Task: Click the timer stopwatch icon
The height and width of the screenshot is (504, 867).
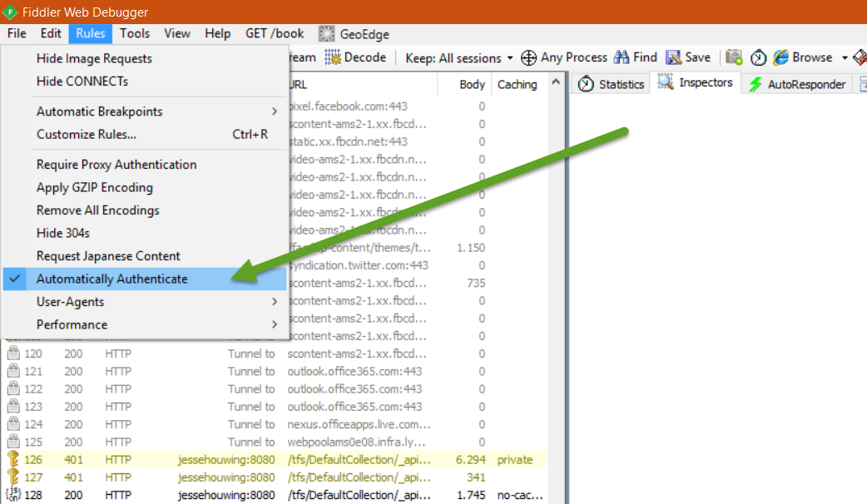Action: coord(758,57)
